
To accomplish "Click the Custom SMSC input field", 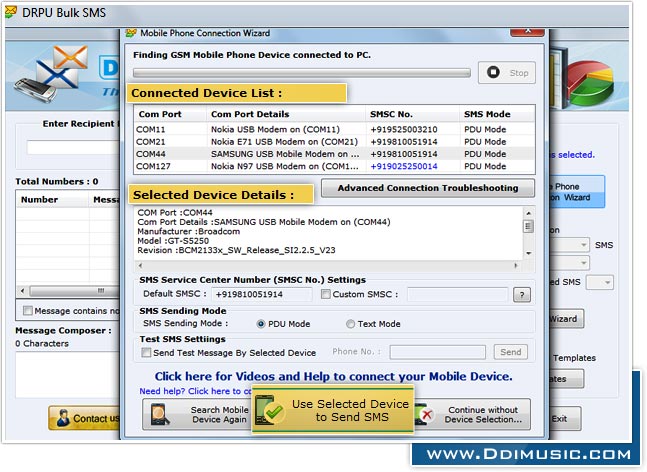I will (457, 295).
